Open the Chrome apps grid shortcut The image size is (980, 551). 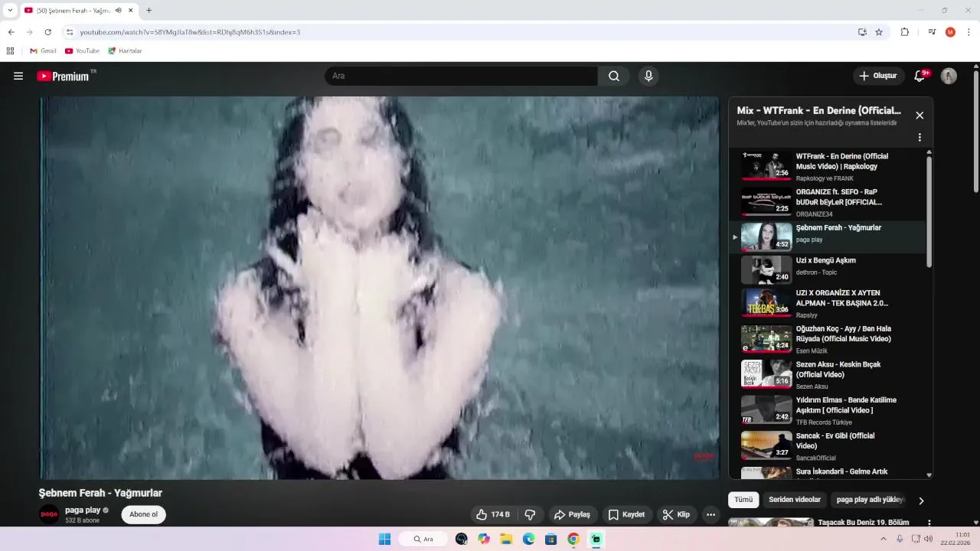coord(10,51)
